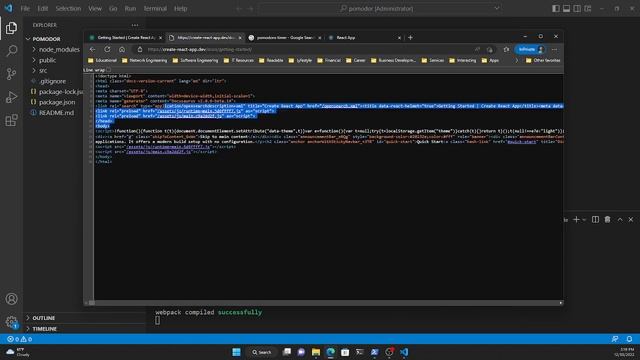
Task: Open Educational bookmarks folder
Action: (x=102, y=60)
